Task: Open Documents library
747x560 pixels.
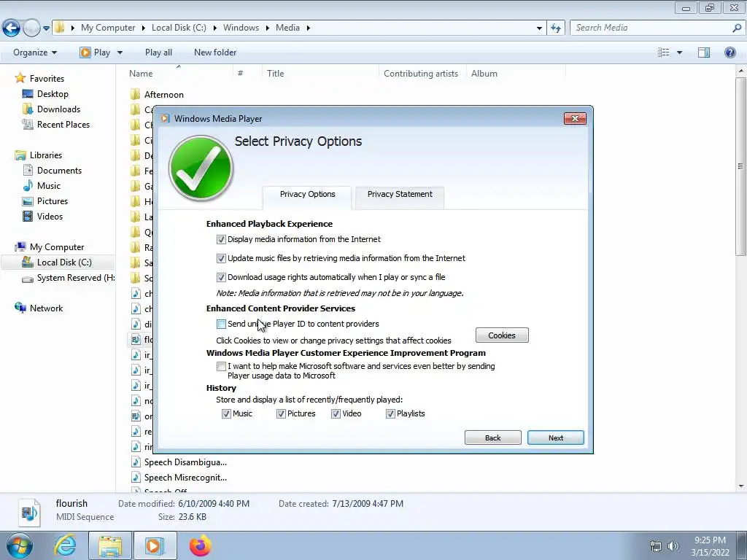Action: pyautogui.click(x=59, y=171)
